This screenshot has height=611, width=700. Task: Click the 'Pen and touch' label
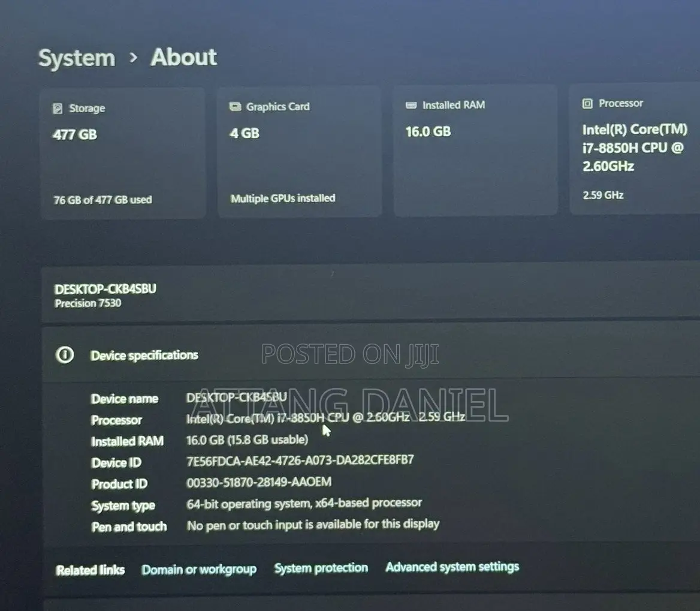(x=129, y=527)
